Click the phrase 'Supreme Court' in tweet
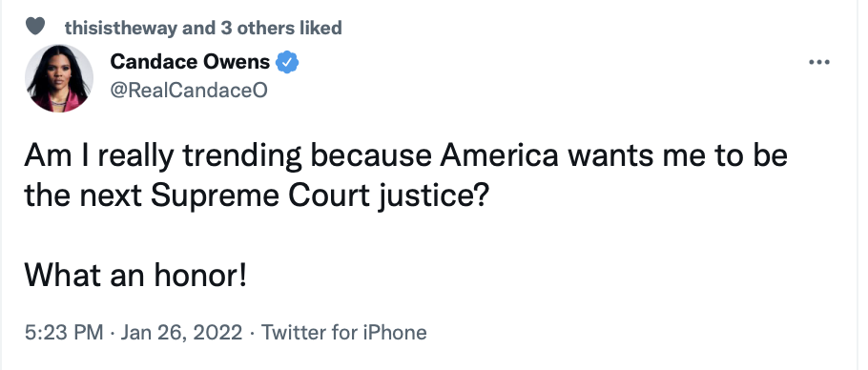This screenshot has width=868, height=370. pos(260,197)
